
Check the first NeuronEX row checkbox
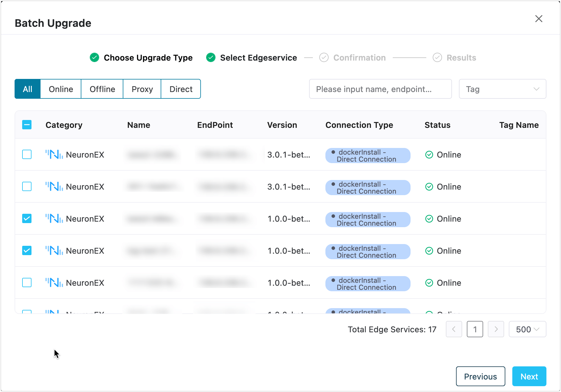(27, 154)
